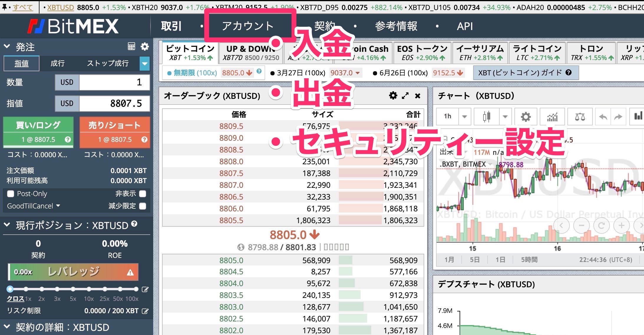This screenshot has height=335, width=644.
Task: Open the 1h chart interval dropdown
Action: [x=464, y=117]
